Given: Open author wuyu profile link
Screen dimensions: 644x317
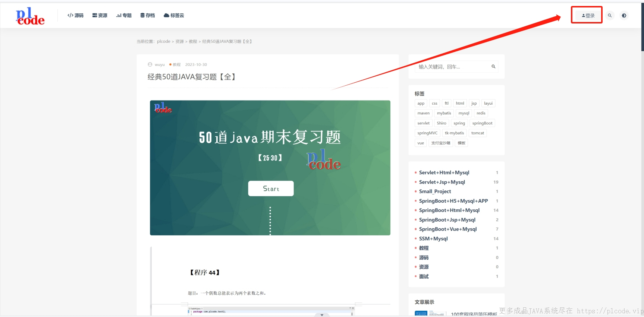Looking at the screenshot, I should coord(160,64).
